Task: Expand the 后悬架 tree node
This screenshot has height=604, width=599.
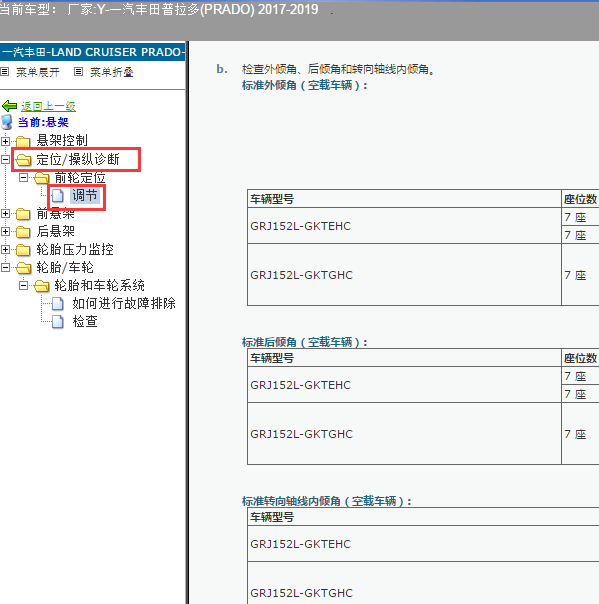Action: (5, 232)
